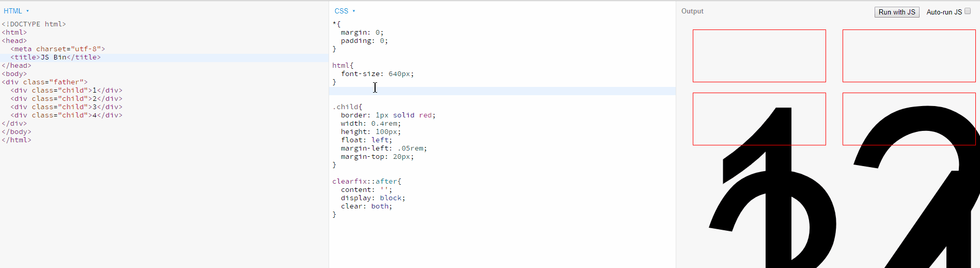Click the closing </html> tag line

point(17,140)
